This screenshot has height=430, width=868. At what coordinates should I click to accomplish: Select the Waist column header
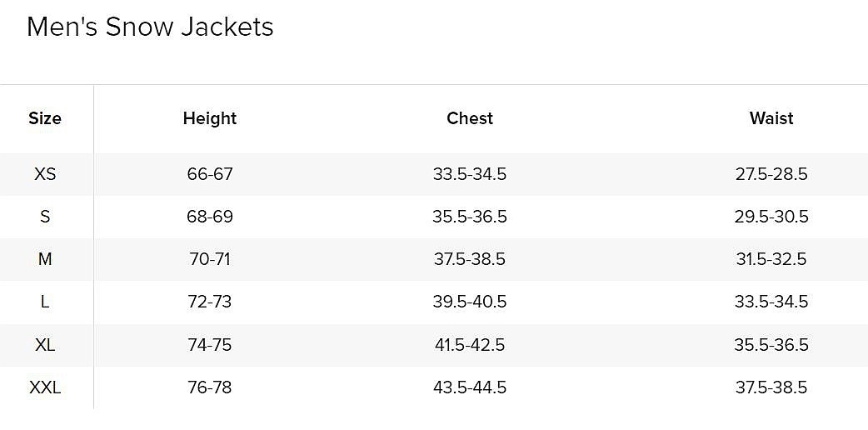(771, 118)
